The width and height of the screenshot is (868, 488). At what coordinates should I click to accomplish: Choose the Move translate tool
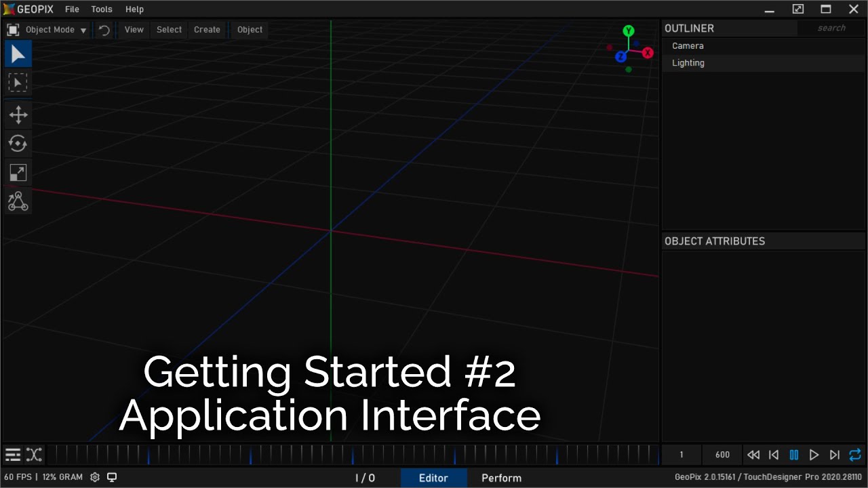[18, 115]
